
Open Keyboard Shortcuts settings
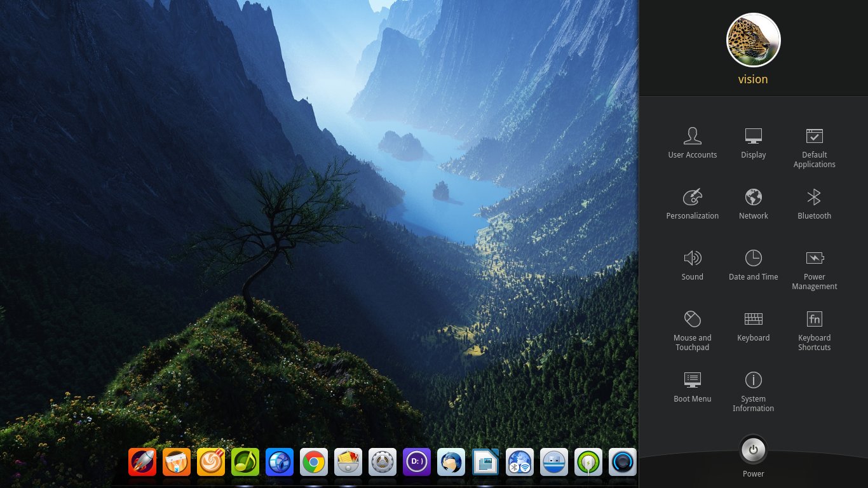[814, 329]
